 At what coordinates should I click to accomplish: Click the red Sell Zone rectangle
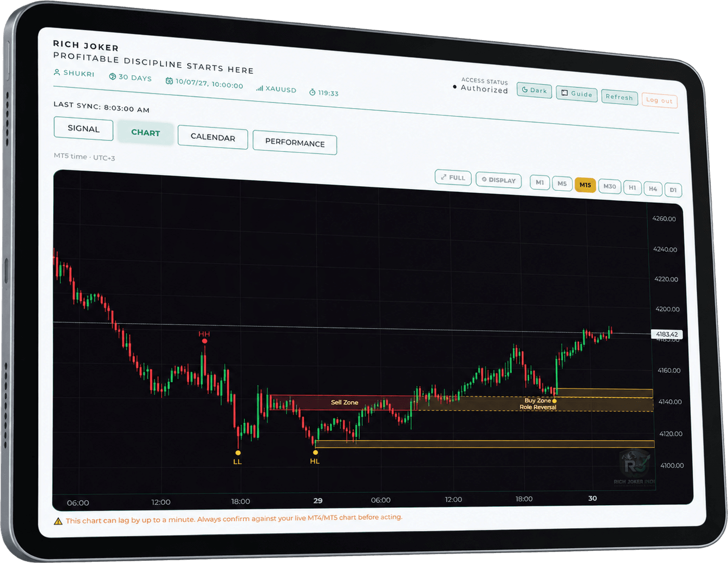tap(342, 402)
